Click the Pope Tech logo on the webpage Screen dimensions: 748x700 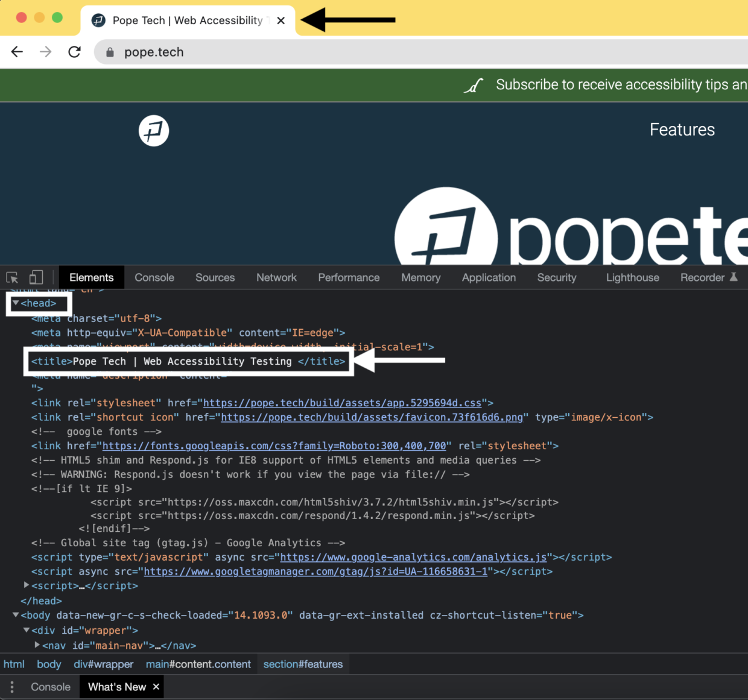point(154,131)
